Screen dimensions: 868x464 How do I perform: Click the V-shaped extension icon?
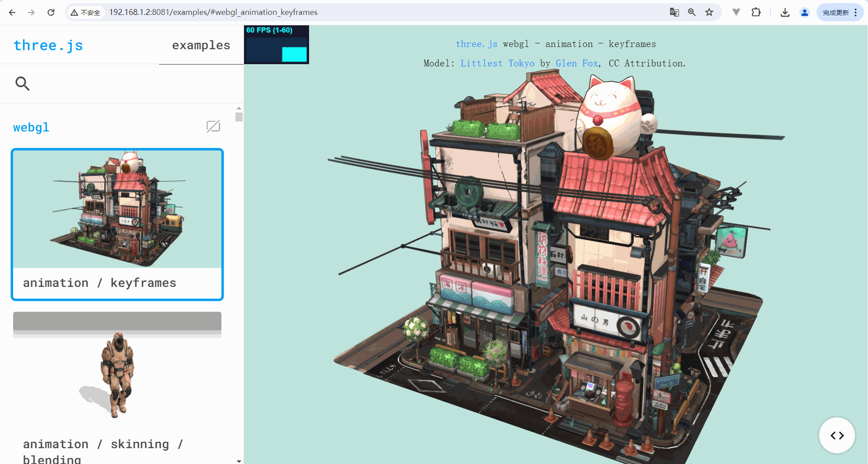[x=736, y=12]
